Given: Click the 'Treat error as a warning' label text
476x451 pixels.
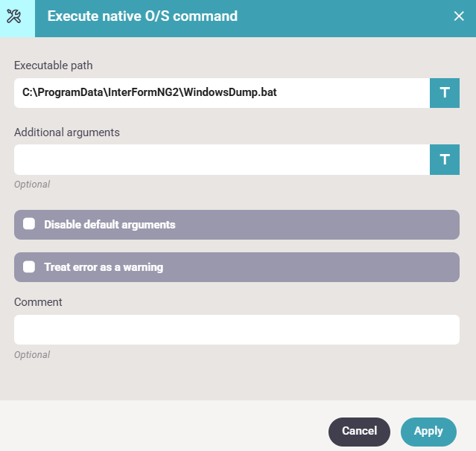Looking at the screenshot, I should click(x=104, y=266).
